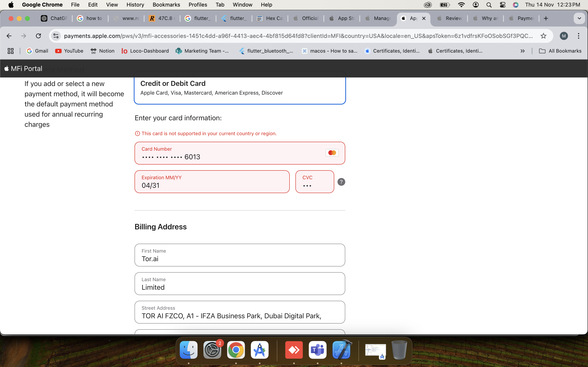Click the Chrome profile avatar M
This screenshot has width=588, height=367.
point(564,36)
